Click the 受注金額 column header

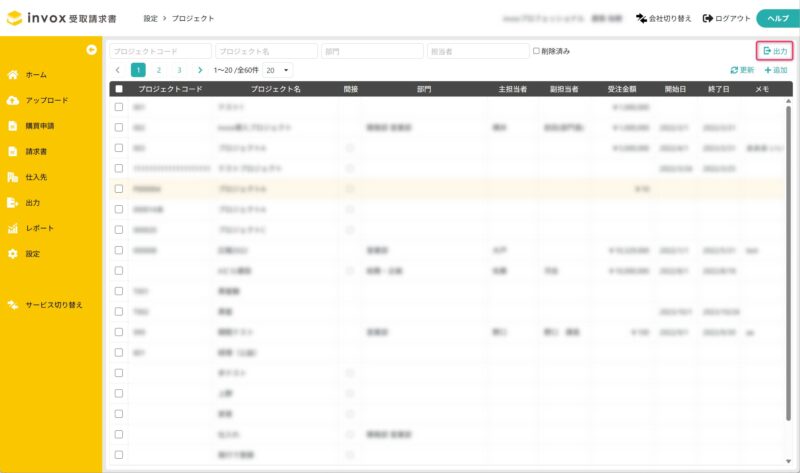[x=622, y=89]
